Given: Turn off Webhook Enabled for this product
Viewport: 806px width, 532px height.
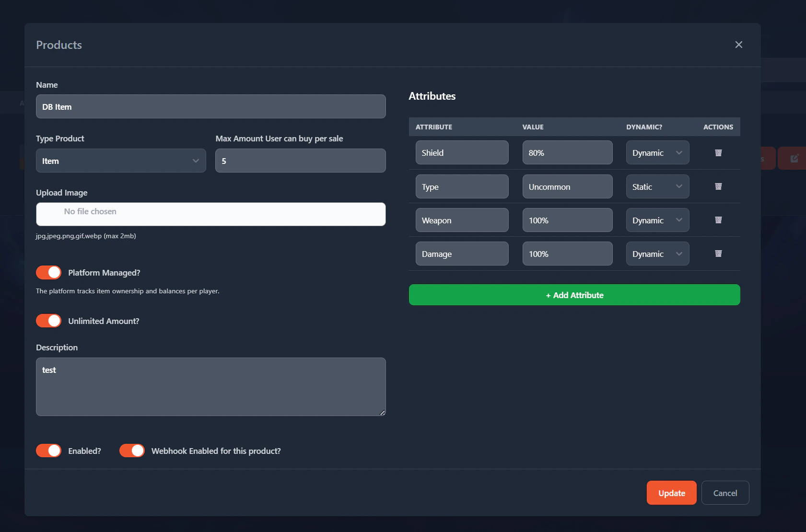Looking at the screenshot, I should click(x=132, y=451).
